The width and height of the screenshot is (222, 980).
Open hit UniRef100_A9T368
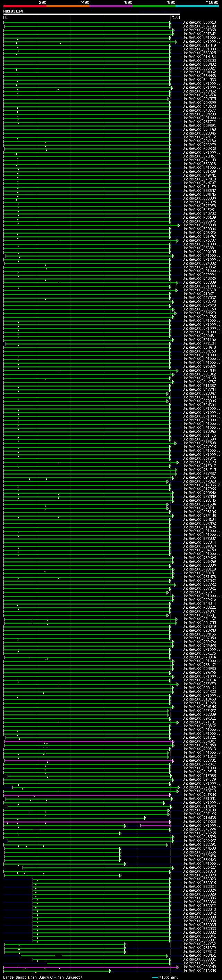pyautogui.click(x=199, y=30)
